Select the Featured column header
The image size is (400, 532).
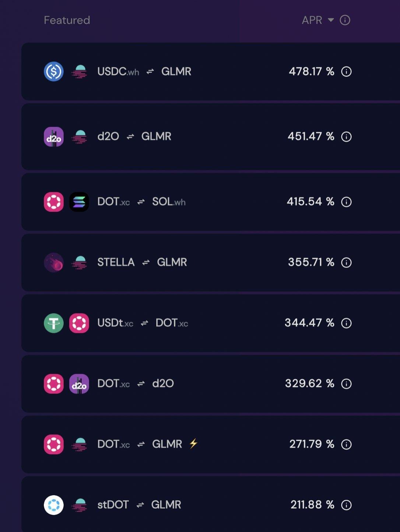[x=67, y=20]
